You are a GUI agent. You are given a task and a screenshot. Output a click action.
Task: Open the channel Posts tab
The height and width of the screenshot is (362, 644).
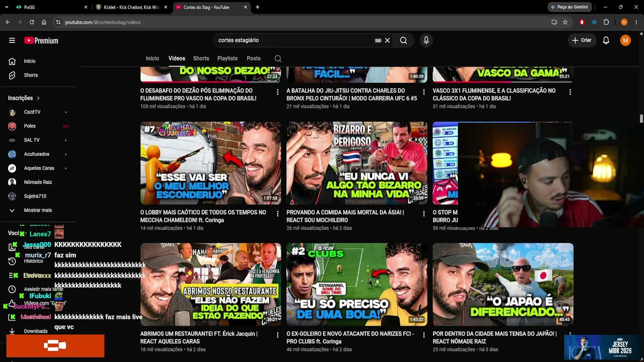(254, 58)
